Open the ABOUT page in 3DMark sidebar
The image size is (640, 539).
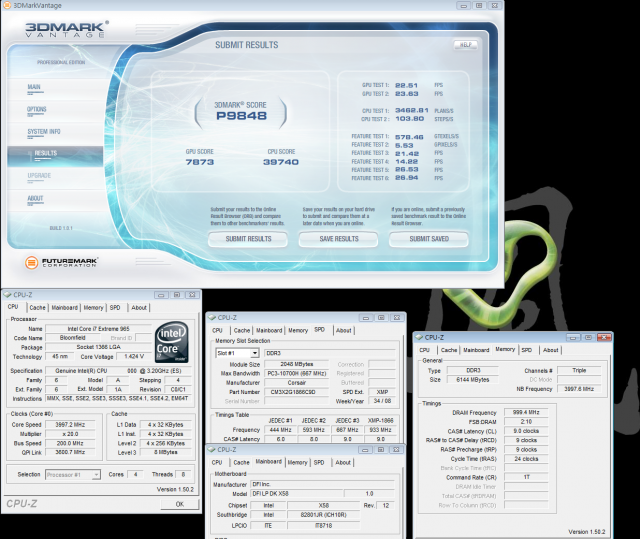click(x=35, y=198)
